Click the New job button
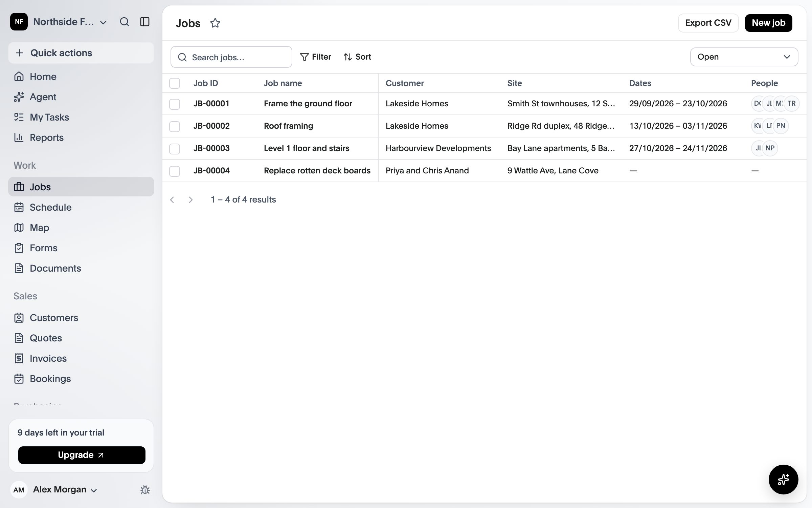The width and height of the screenshot is (812, 508). pos(768,23)
